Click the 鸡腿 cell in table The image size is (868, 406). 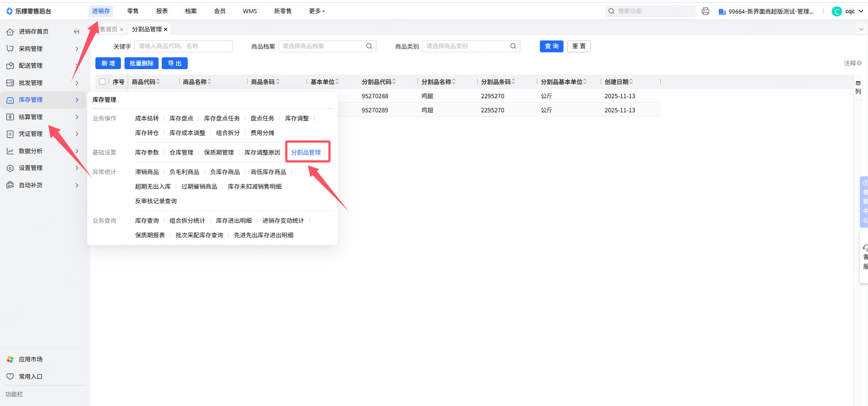click(427, 96)
